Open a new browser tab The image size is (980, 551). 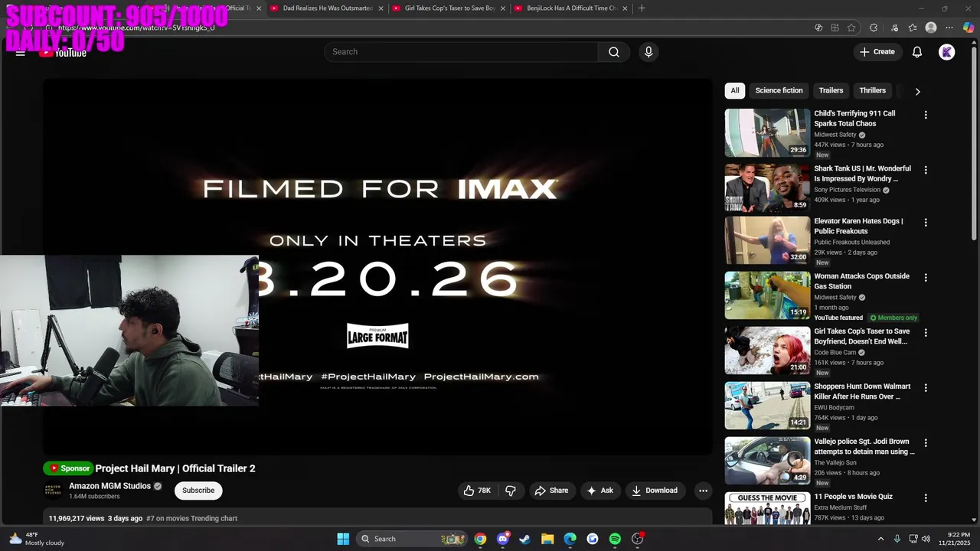(x=642, y=8)
